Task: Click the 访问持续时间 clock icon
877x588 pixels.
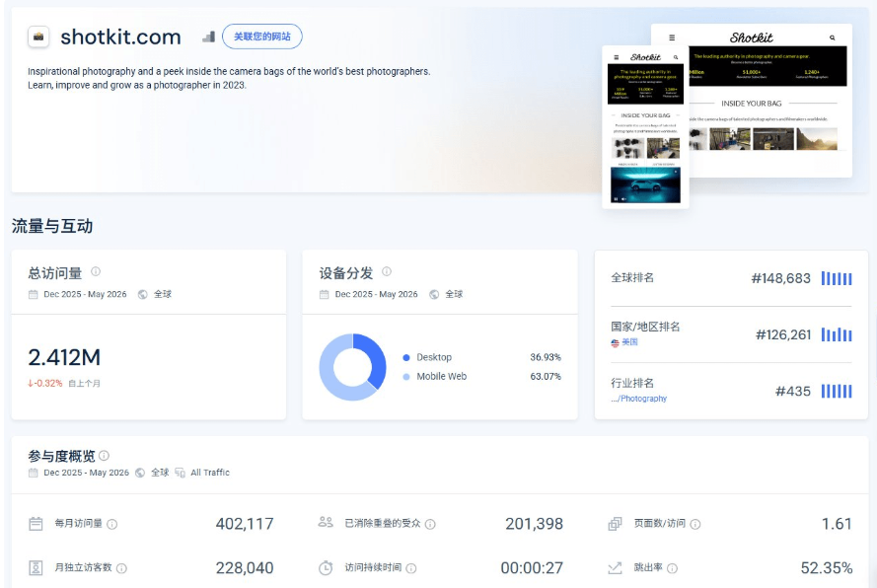Action: tap(326, 568)
